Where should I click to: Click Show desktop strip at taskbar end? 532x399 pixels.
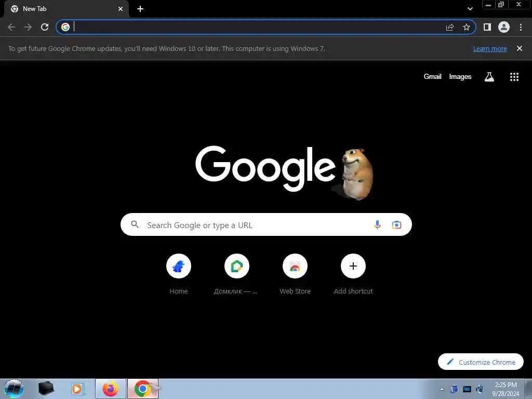(x=528, y=389)
